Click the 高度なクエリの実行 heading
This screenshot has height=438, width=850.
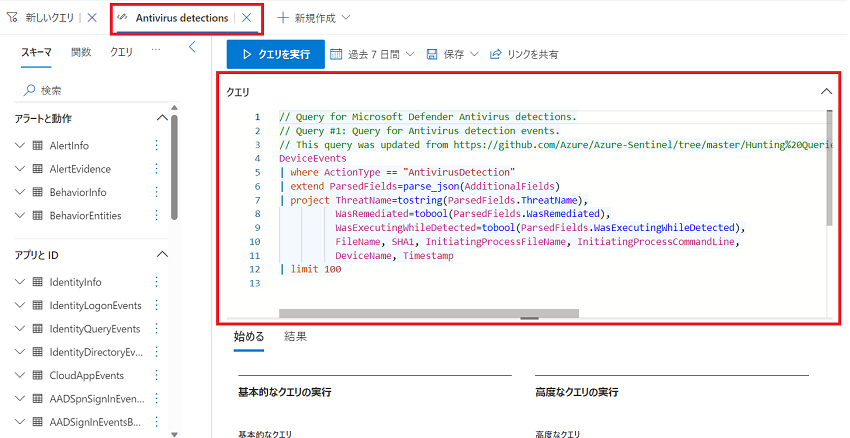coord(577,392)
